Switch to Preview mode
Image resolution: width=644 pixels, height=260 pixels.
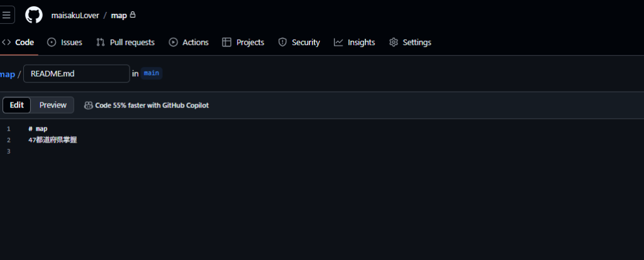pyautogui.click(x=53, y=105)
